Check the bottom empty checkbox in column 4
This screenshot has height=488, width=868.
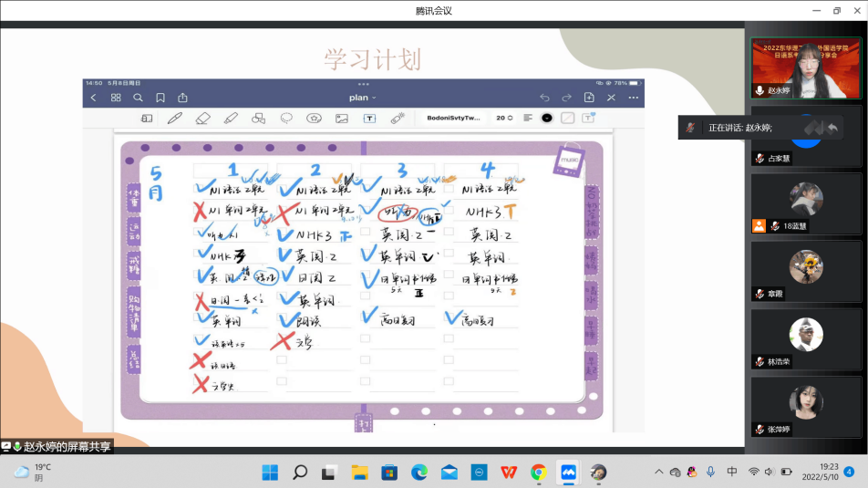pyautogui.click(x=449, y=380)
